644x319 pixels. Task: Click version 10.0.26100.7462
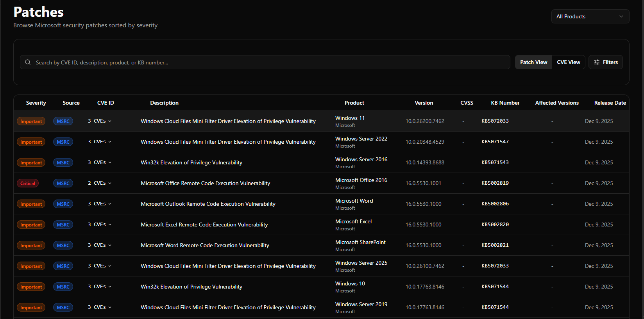(425, 266)
